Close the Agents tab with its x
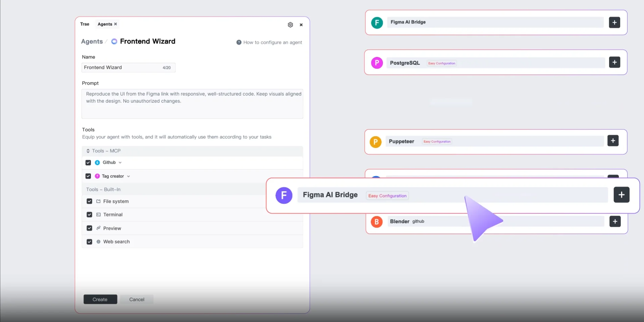Image resolution: width=644 pixels, height=322 pixels. [x=115, y=24]
